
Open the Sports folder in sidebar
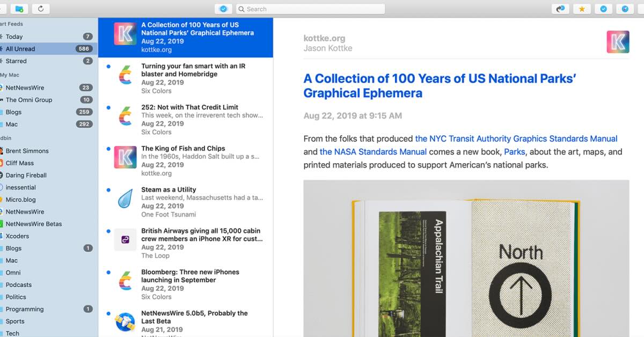[49, 321]
